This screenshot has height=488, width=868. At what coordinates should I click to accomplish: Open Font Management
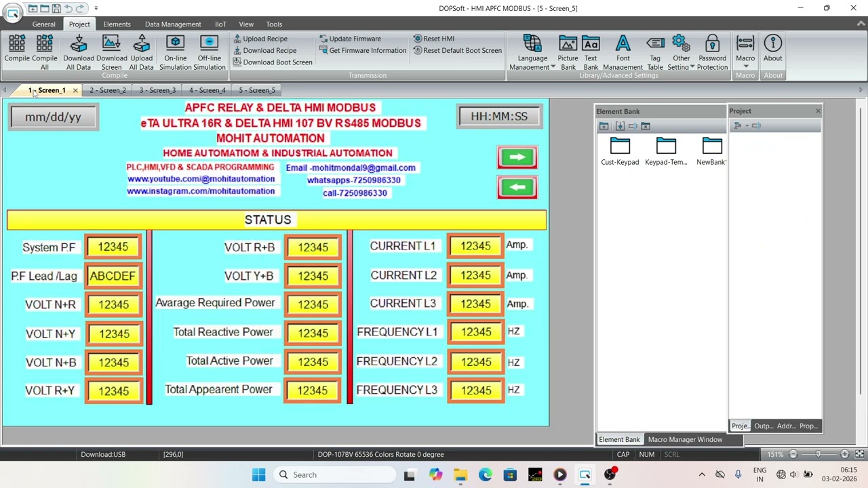tap(623, 52)
